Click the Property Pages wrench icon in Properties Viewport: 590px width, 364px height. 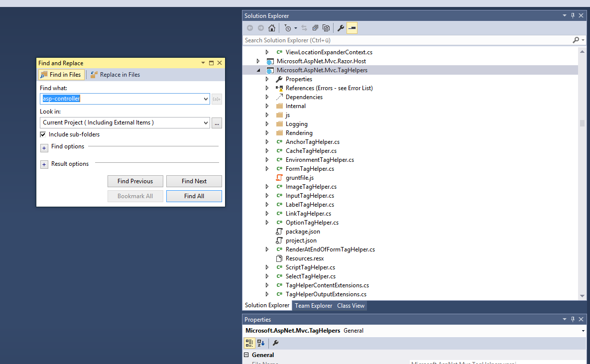coord(275,343)
